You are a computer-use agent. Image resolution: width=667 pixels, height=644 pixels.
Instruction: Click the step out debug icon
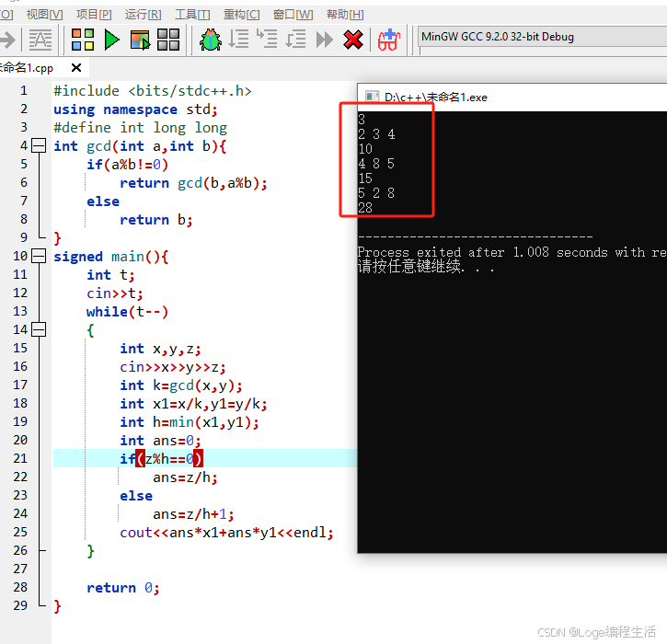295,40
